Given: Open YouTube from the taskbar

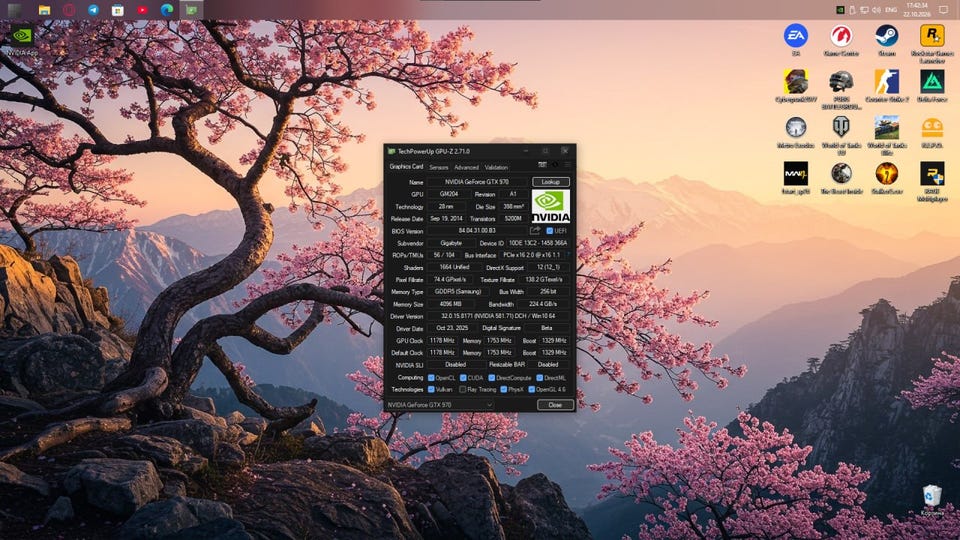Looking at the screenshot, I should coord(142,10).
